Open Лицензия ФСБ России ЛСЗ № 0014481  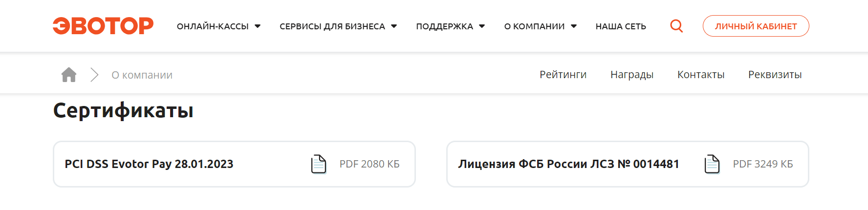coord(628,164)
